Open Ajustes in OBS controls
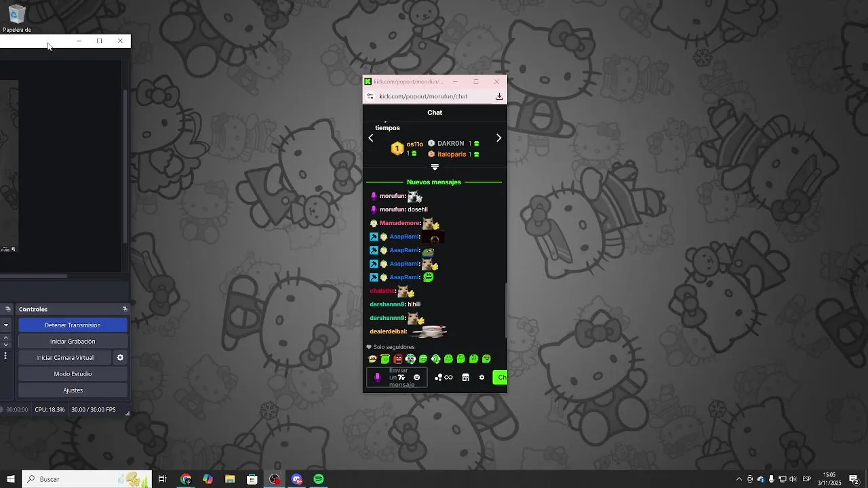Image resolution: width=868 pixels, height=488 pixels. (73, 390)
